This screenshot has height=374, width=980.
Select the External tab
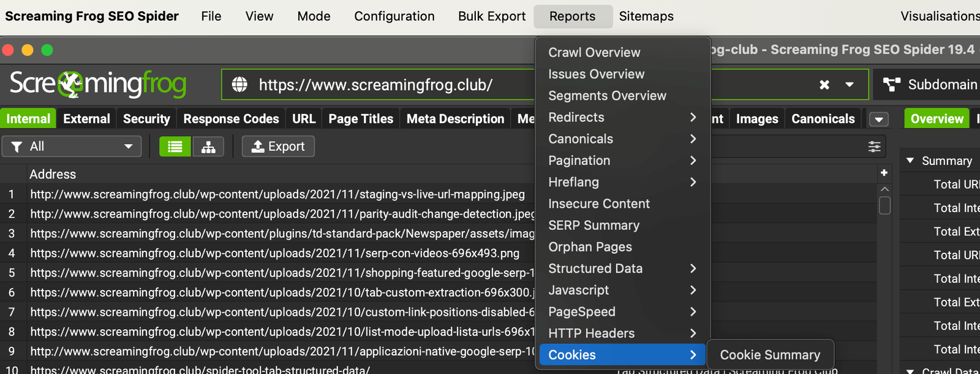[86, 119]
